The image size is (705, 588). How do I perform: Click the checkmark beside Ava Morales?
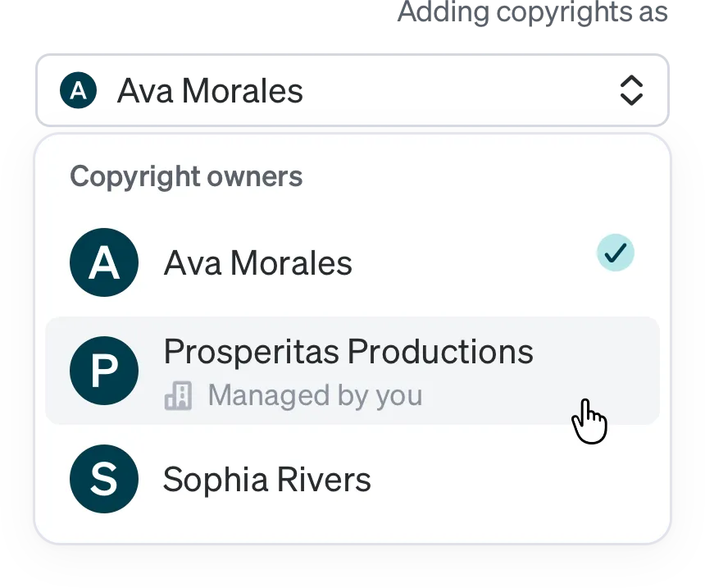coord(615,253)
